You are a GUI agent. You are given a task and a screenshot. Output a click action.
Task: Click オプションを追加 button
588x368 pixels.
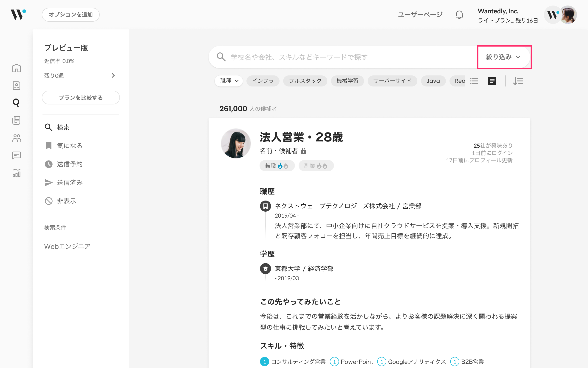[x=71, y=14]
